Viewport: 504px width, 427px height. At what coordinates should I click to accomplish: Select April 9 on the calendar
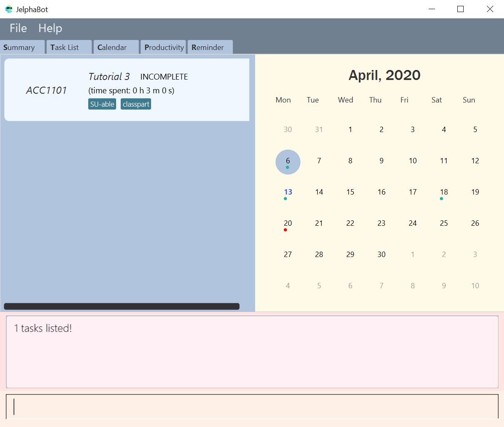pyautogui.click(x=381, y=161)
